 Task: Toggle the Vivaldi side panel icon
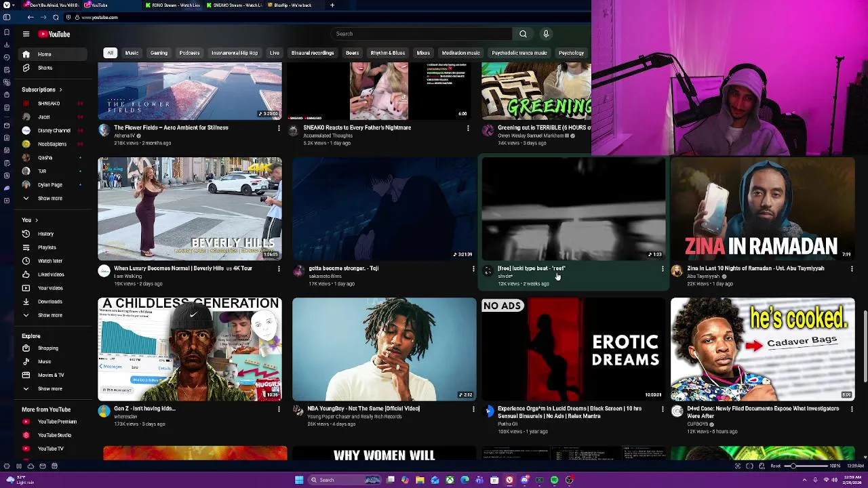(x=7, y=18)
